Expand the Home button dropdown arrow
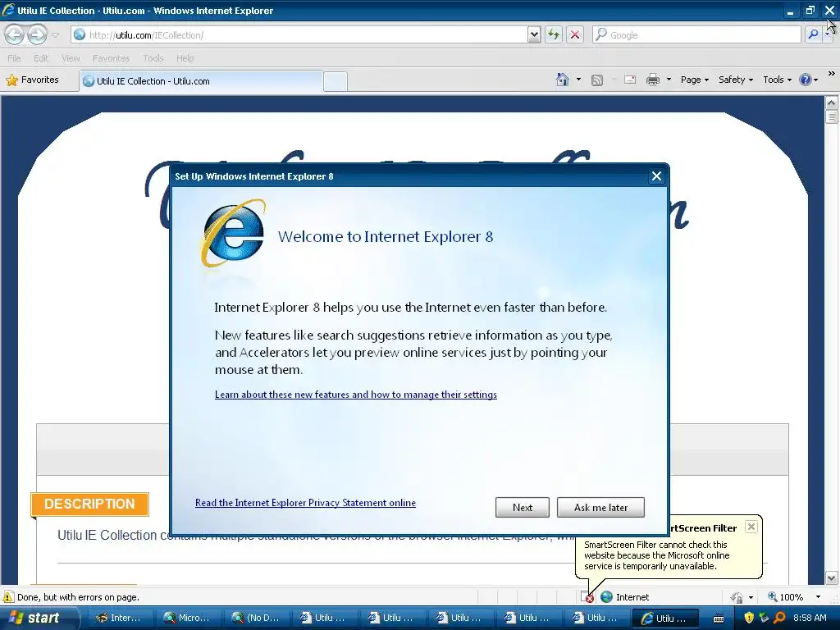840x630 pixels. coord(578,80)
